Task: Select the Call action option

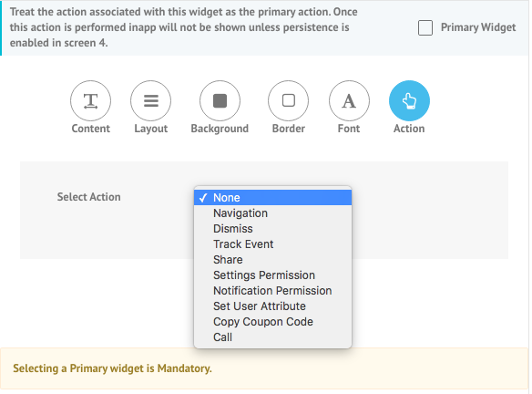Action: 272,337
